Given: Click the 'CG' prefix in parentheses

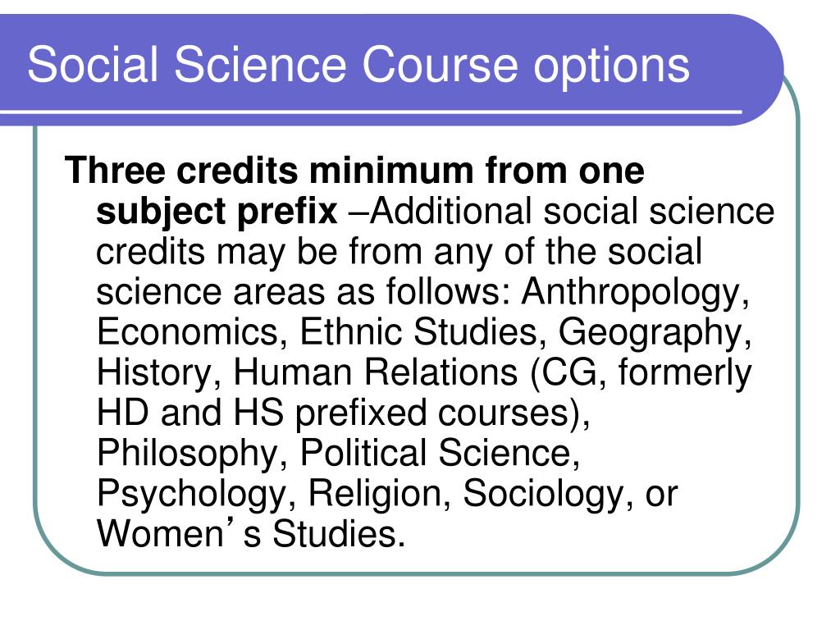Looking at the screenshot, I should point(568,372).
